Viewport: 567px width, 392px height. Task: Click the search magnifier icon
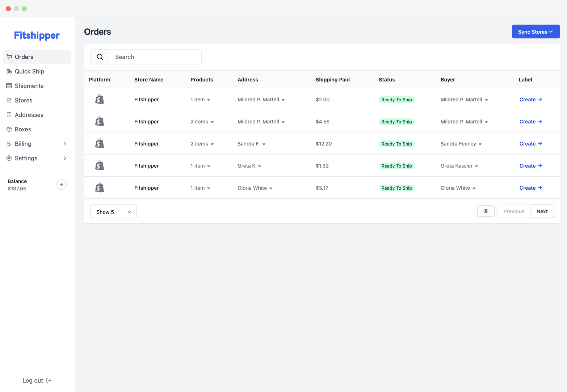[x=100, y=57]
